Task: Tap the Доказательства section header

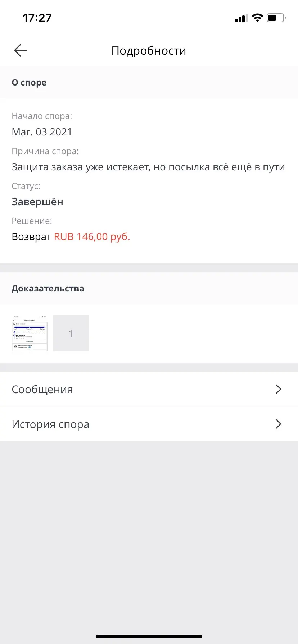Action: point(48,288)
